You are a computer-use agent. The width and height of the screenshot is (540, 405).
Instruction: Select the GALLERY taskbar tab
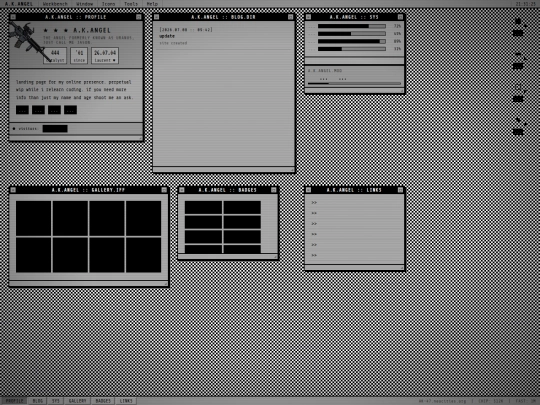(77, 401)
